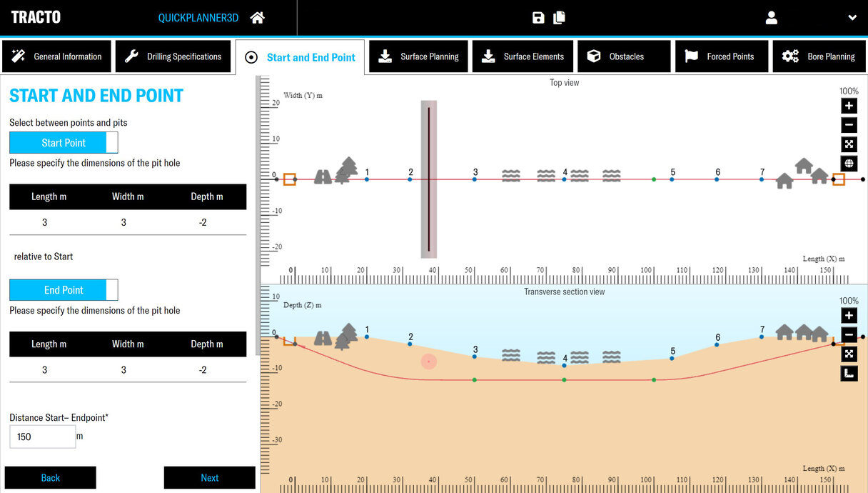Click the Distance Start-Endpoint field

43,437
